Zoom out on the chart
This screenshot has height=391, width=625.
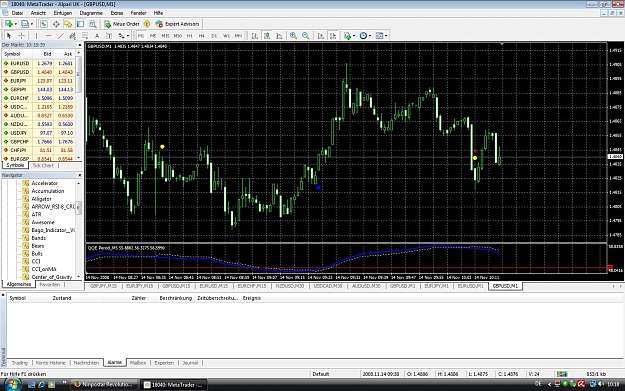click(x=305, y=36)
